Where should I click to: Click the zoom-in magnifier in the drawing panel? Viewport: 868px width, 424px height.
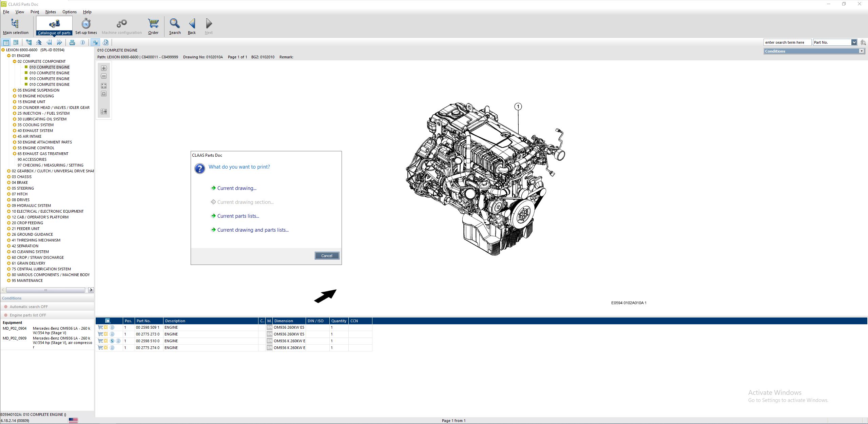pos(103,68)
